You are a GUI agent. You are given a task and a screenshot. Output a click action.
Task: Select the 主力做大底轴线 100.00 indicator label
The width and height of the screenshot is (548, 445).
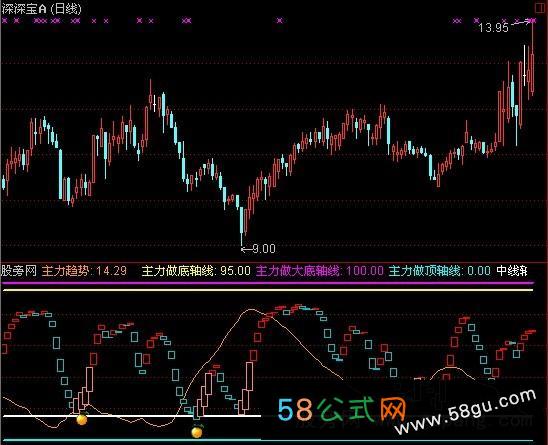[x=319, y=271]
